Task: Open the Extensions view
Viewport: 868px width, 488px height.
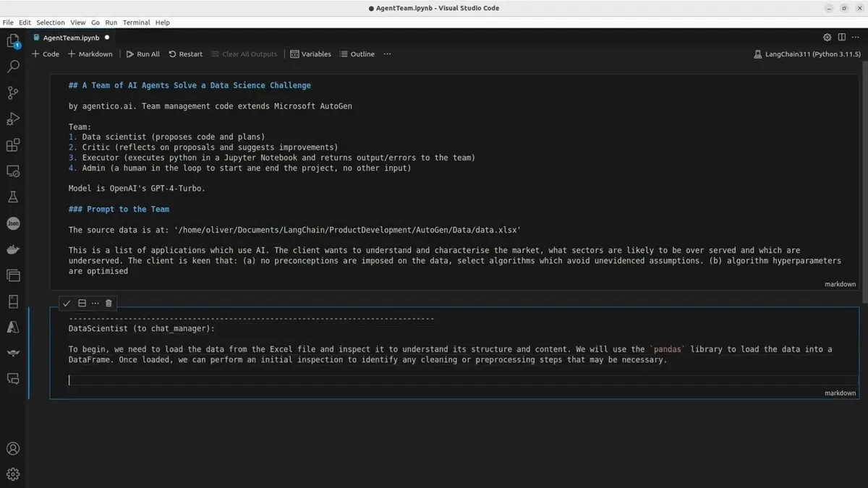Action: click(13, 145)
